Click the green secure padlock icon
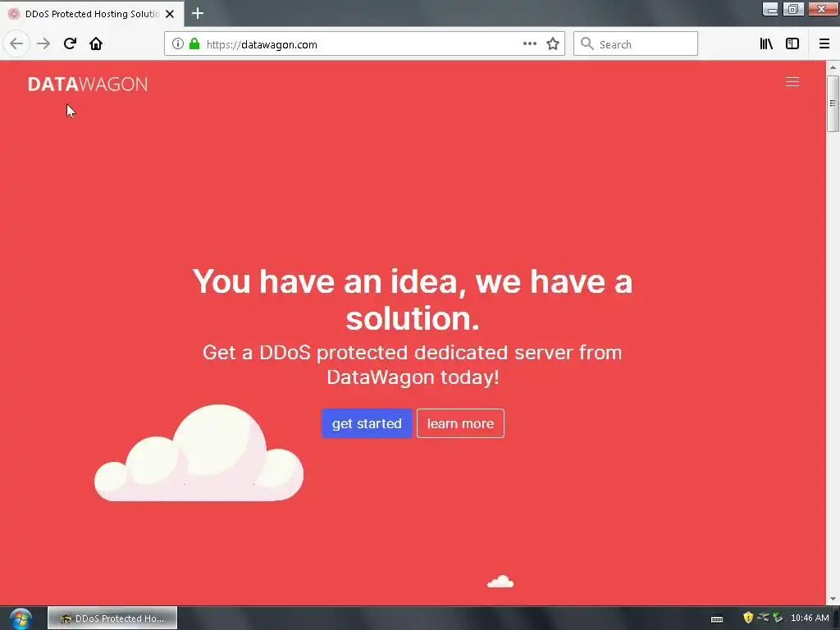This screenshot has height=630, width=840. pos(194,44)
